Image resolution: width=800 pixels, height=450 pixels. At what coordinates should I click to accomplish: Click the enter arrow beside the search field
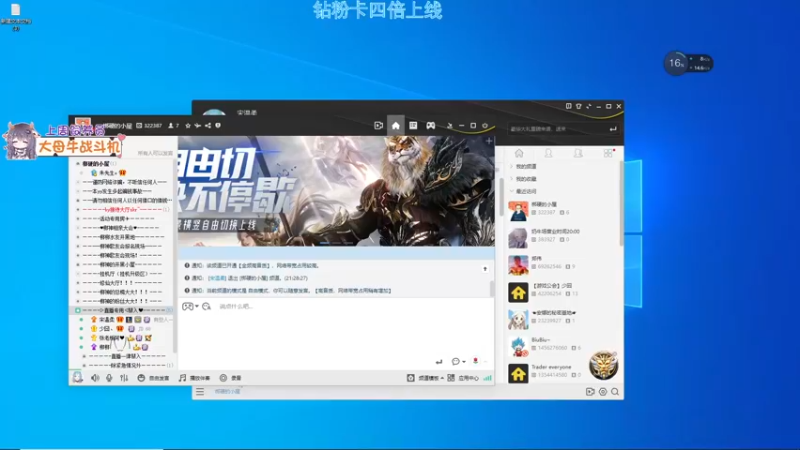tap(613, 129)
